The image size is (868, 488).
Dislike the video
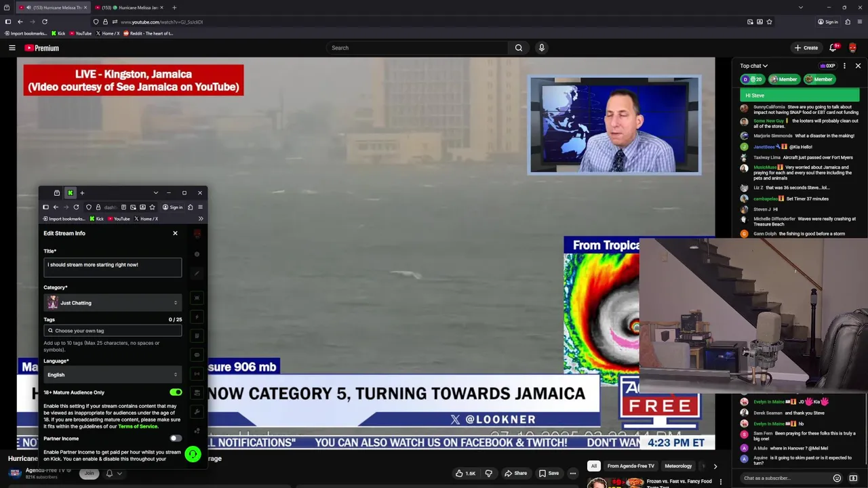(x=488, y=473)
